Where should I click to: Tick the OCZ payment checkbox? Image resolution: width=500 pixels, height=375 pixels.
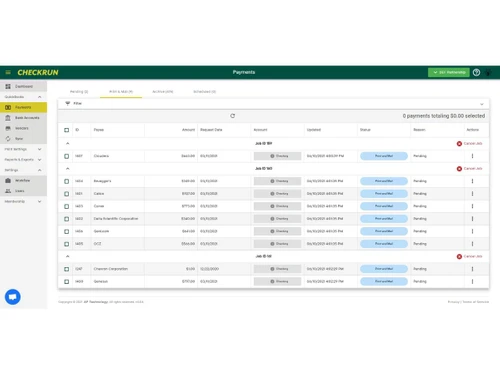(x=67, y=244)
